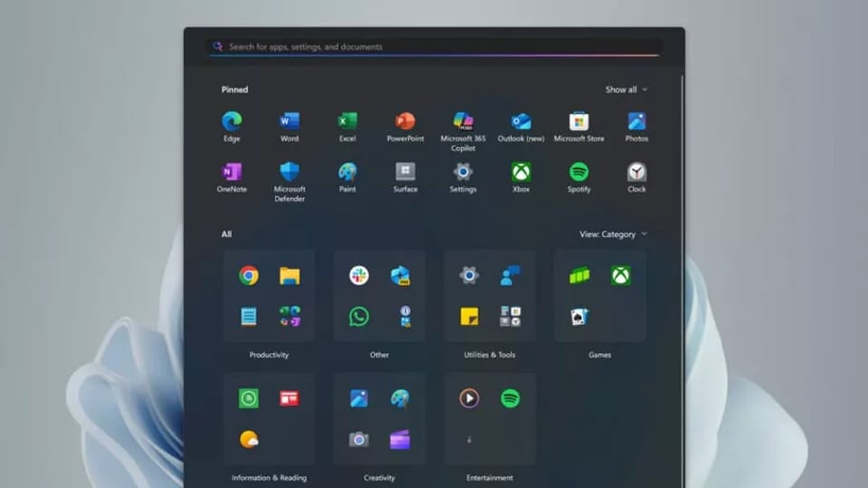The image size is (868, 488).
Task: Open Paint in the Creativity group
Action: (x=400, y=399)
